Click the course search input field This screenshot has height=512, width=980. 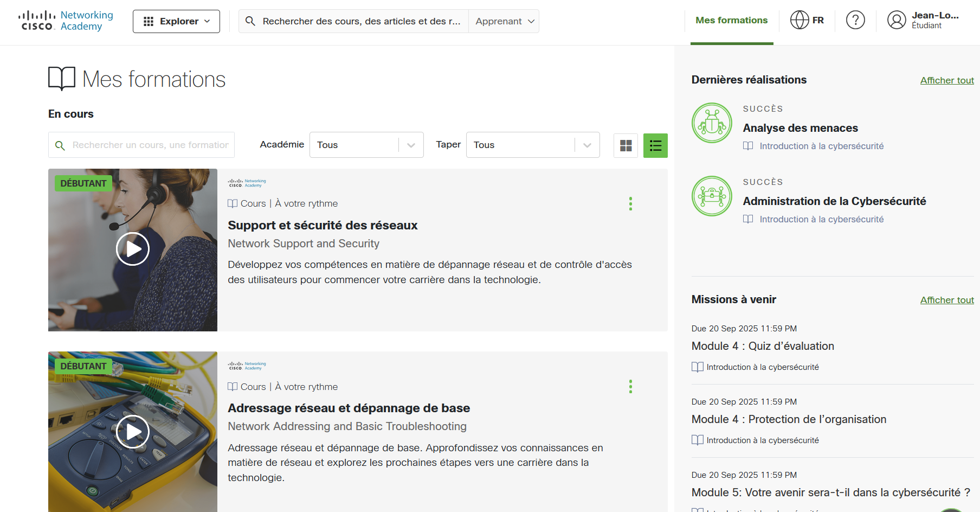(150, 145)
